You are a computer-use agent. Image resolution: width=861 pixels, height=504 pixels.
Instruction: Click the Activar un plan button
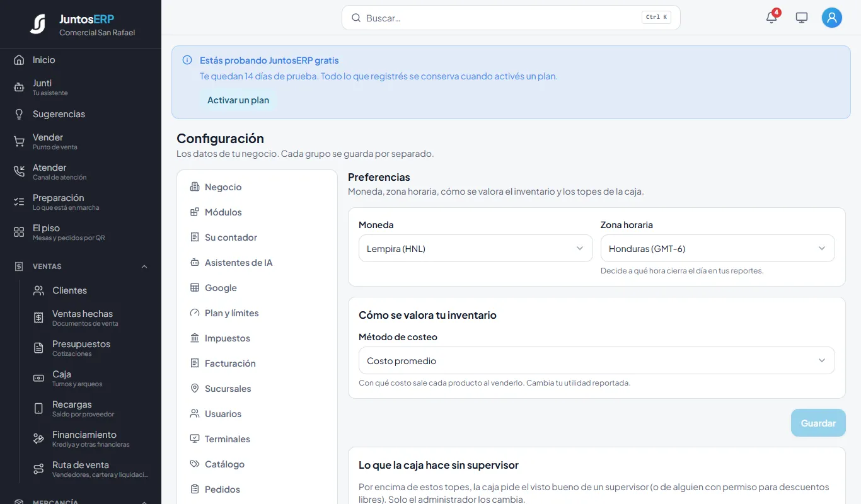click(x=238, y=100)
